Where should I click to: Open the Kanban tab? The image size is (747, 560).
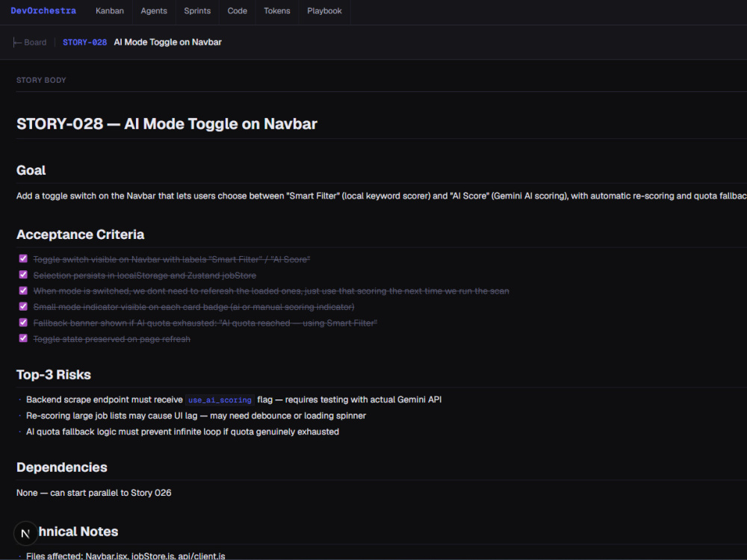coord(110,11)
